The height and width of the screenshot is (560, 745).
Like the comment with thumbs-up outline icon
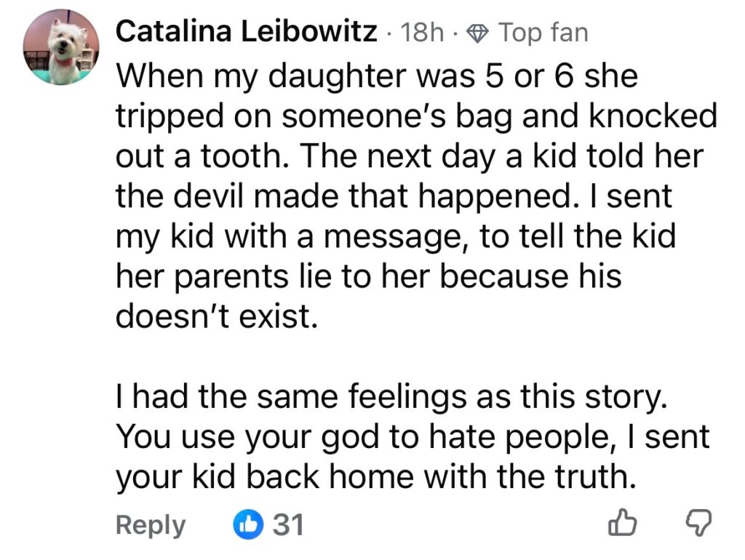[x=621, y=524]
